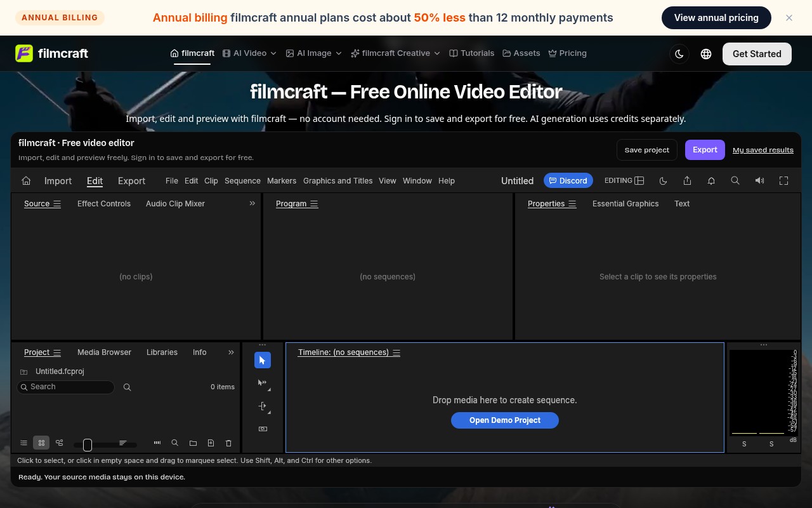812x508 pixels.
Task: Open the My saved results link
Action: [763, 150]
